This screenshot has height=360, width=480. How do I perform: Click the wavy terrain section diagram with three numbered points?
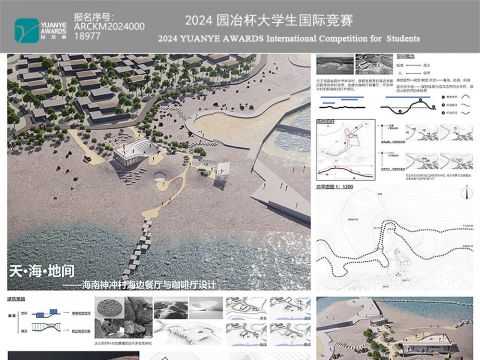tap(409, 105)
